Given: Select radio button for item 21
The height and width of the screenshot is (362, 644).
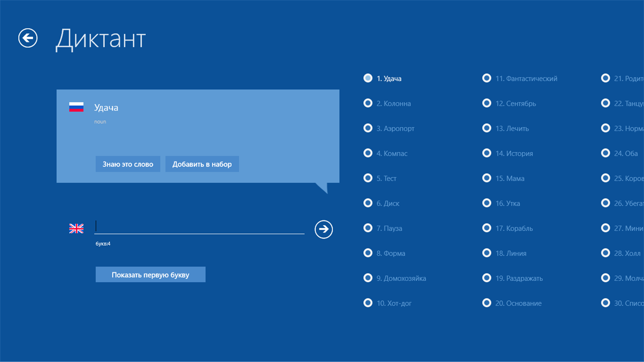Looking at the screenshot, I should coord(606,78).
